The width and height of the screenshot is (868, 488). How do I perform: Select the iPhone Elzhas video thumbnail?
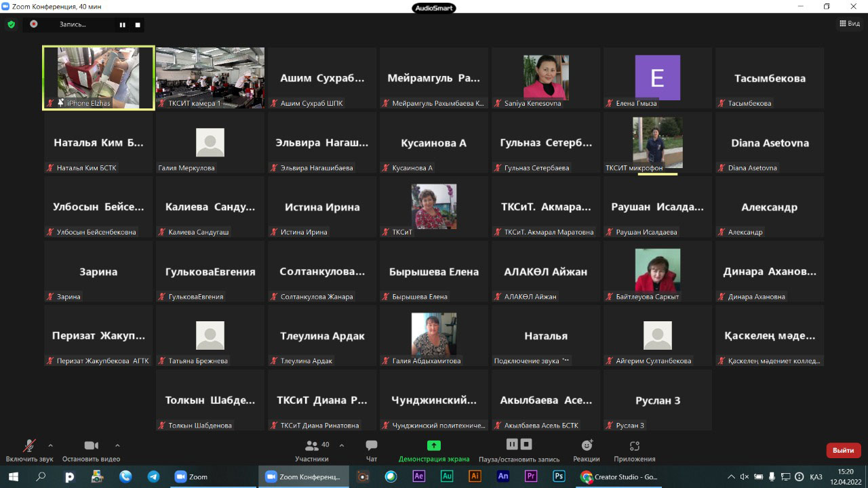click(x=98, y=77)
